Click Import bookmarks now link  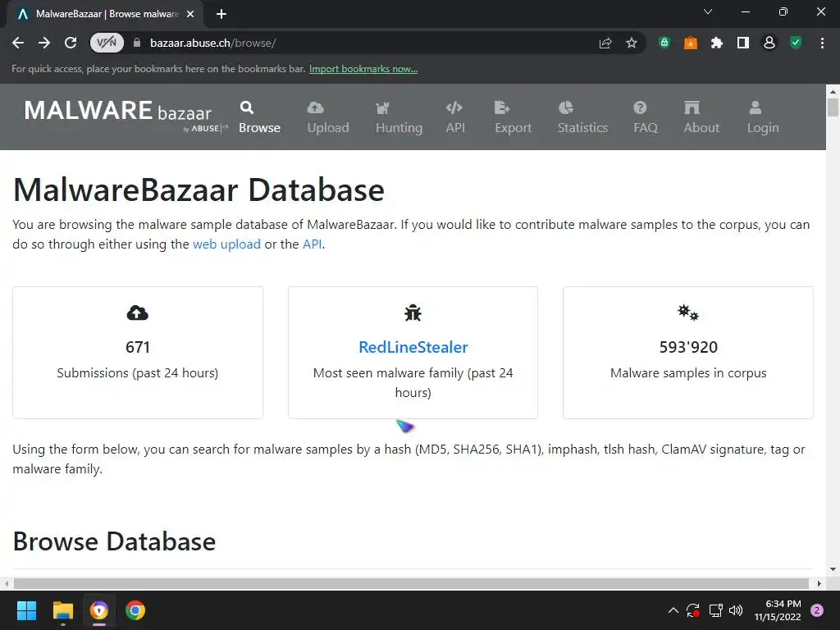click(x=363, y=69)
